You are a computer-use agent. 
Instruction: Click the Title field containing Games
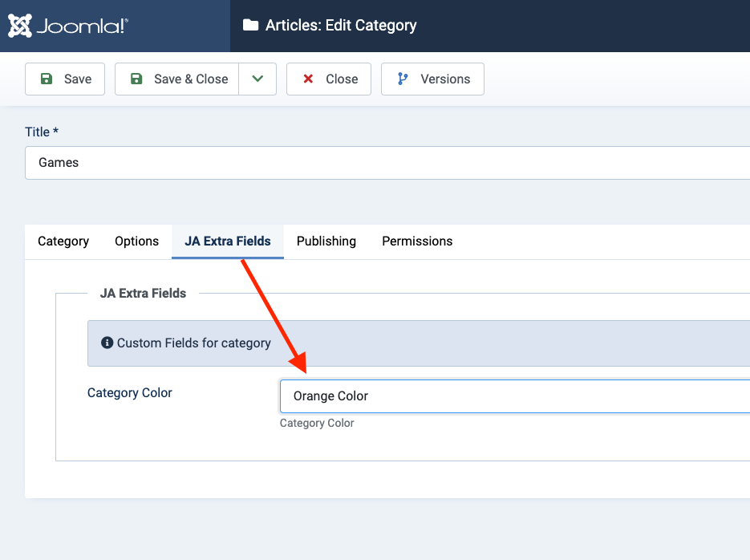tap(385, 162)
